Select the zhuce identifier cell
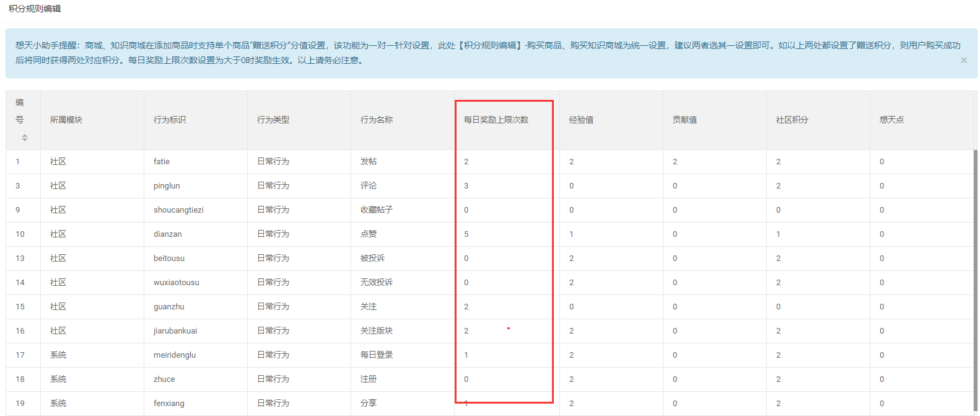This screenshot has width=980, height=416. click(196, 379)
